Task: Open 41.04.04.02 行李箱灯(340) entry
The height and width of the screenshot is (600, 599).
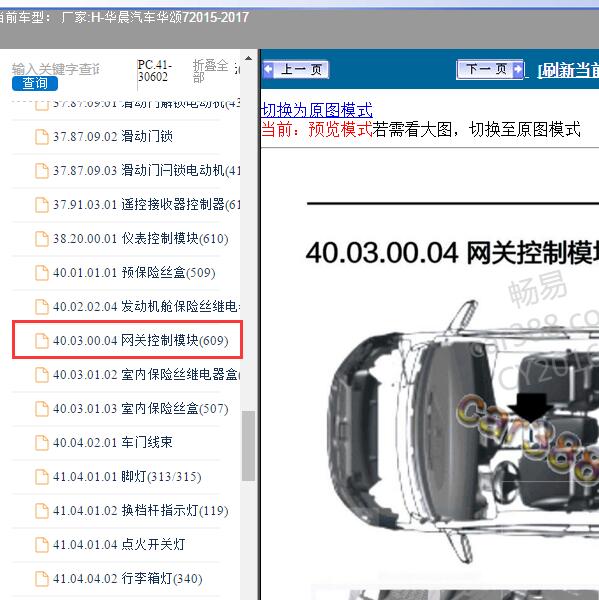Action: click(x=127, y=578)
